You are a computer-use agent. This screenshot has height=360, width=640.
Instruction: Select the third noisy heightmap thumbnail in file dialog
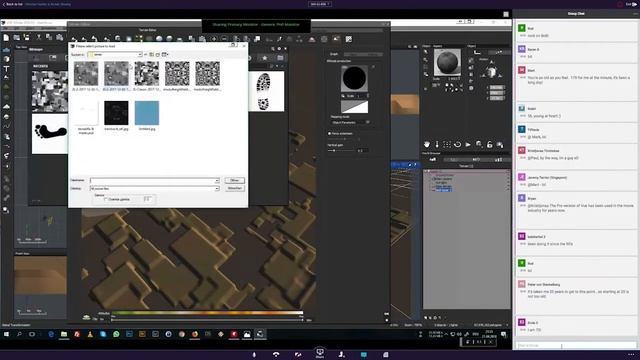click(147, 73)
